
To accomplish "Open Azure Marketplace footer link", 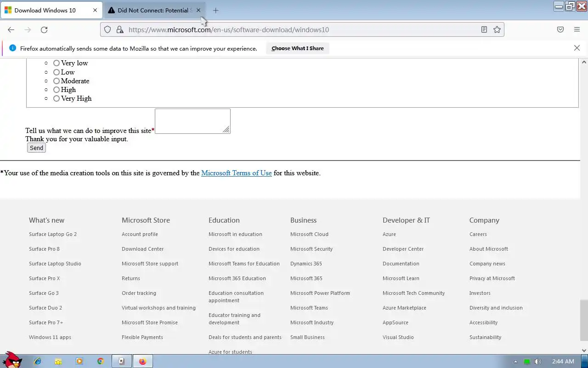I will 404,308.
